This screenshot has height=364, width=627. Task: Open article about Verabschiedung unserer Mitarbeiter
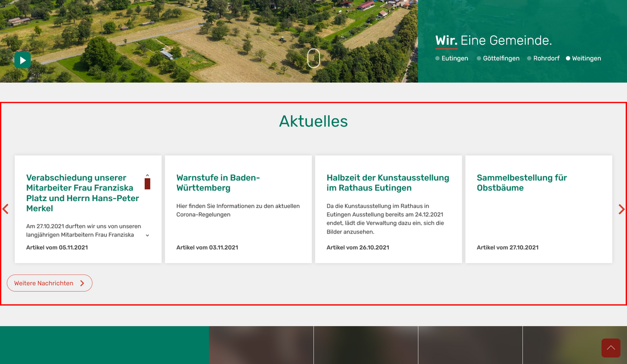point(84,193)
